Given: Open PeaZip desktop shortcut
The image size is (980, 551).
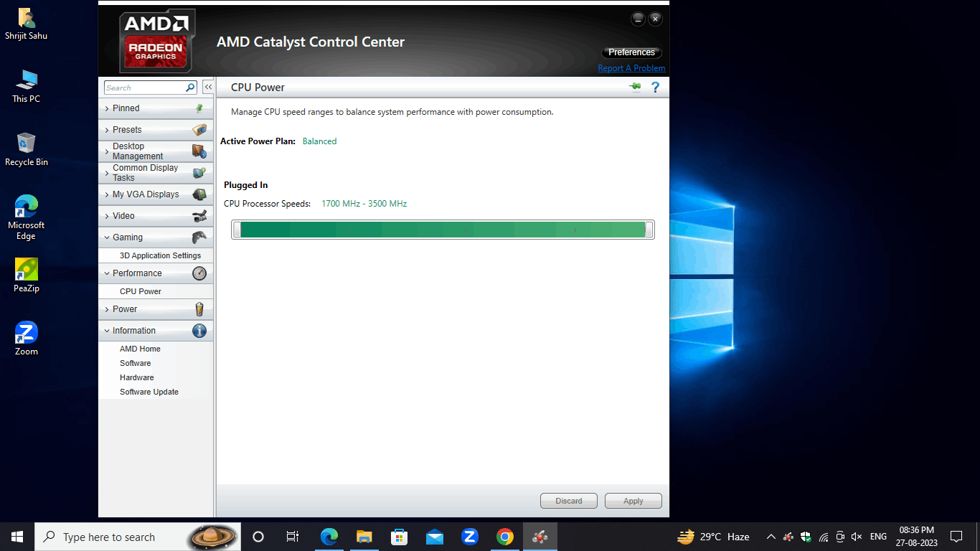Looking at the screenshot, I should click(27, 275).
